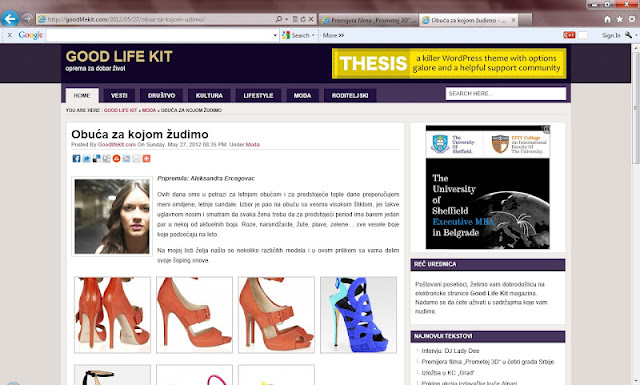640x385 pixels.
Task: Send the article by email icon
Action: pyautogui.click(x=136, y=158)
